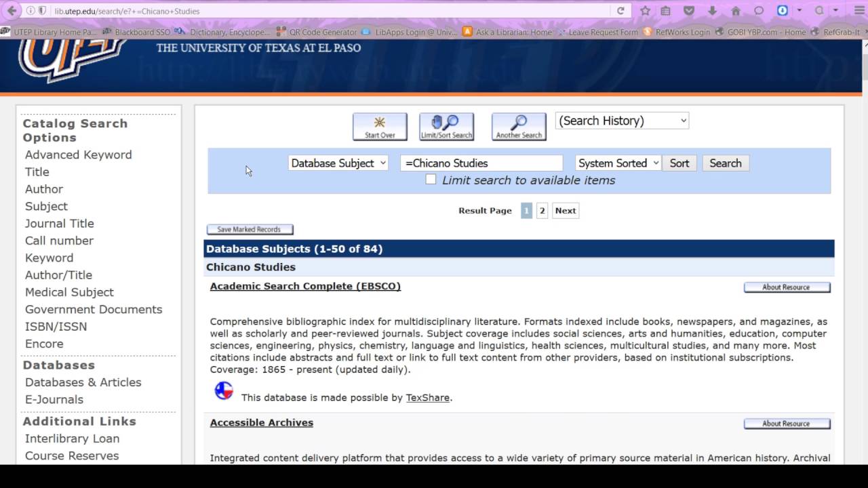This screenshot has width=868, height=488.
Task: Click About Resource for Academic Search Complete
Action: pyautogui.click(x=787, y=287)
